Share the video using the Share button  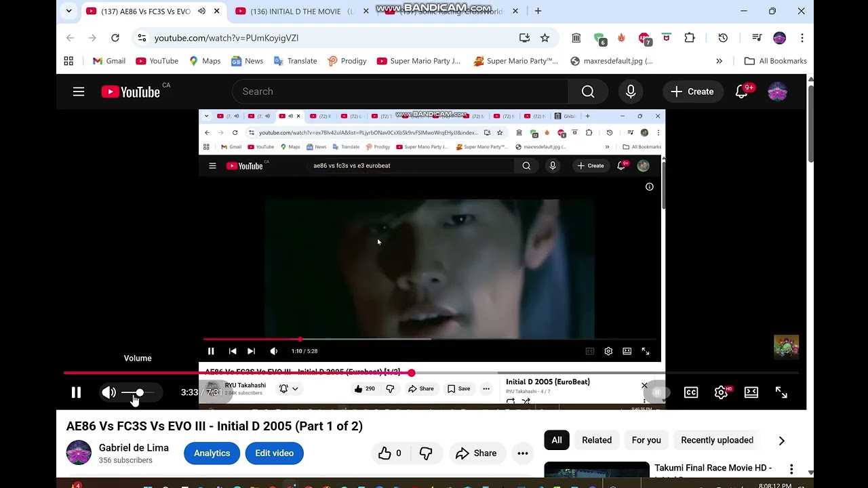476,453
